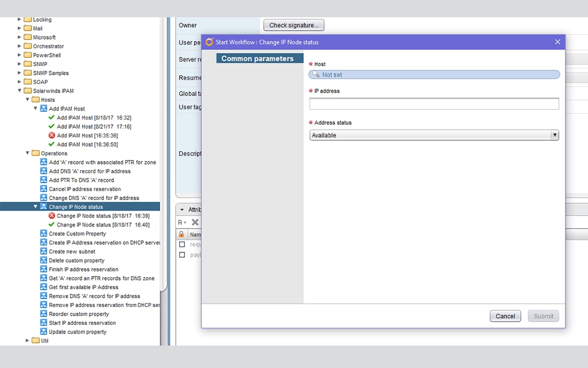Click the workflow icon beside Delete custom property
Image resolution: width=588 pixels, height=368 pixels.
click(44, 260)
